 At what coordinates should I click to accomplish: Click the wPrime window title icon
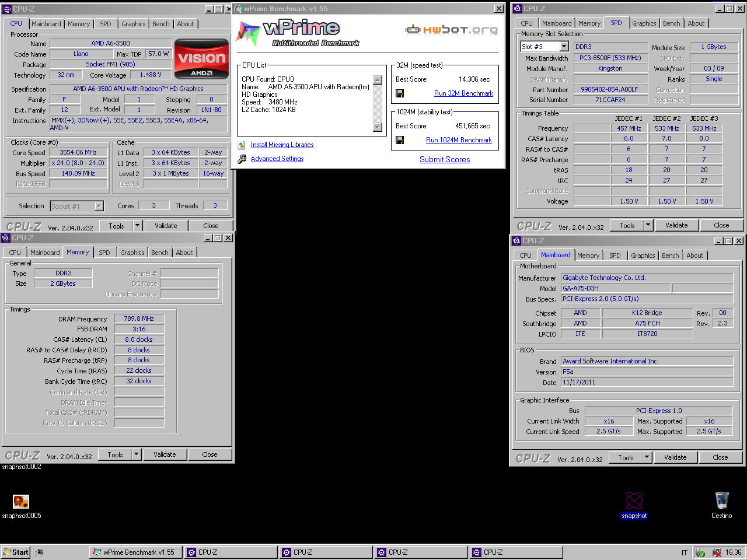pos(238,9)
